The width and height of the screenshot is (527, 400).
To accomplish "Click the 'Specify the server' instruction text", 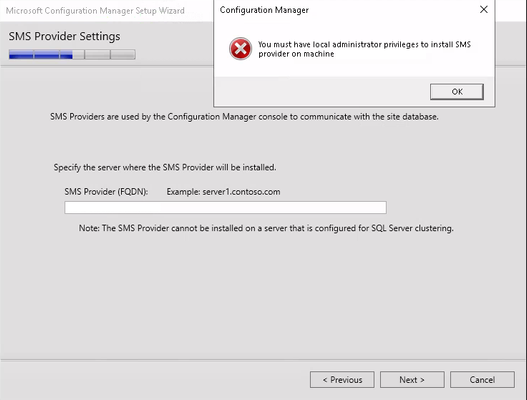I will click(x=165, y=167).
